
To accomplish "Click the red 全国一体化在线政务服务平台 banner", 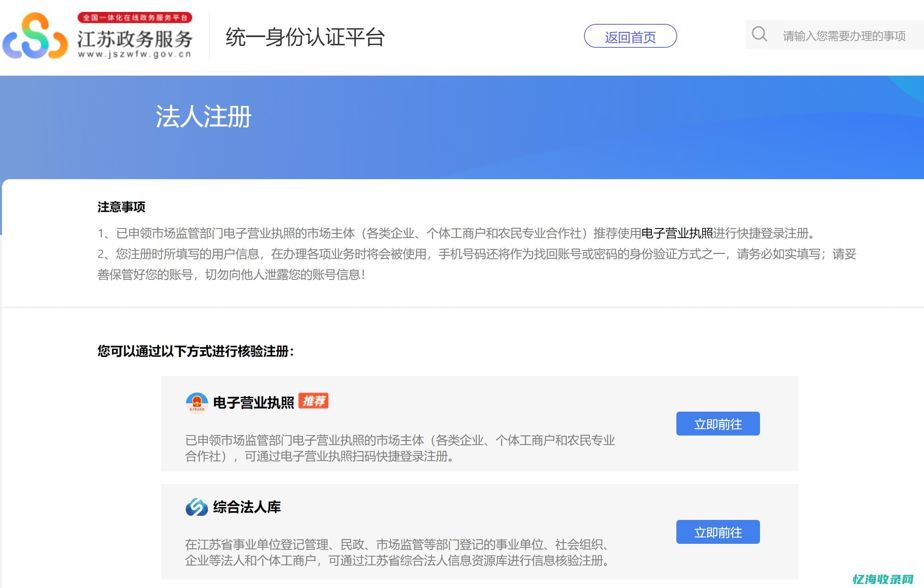I will click(x=137, y=17).
